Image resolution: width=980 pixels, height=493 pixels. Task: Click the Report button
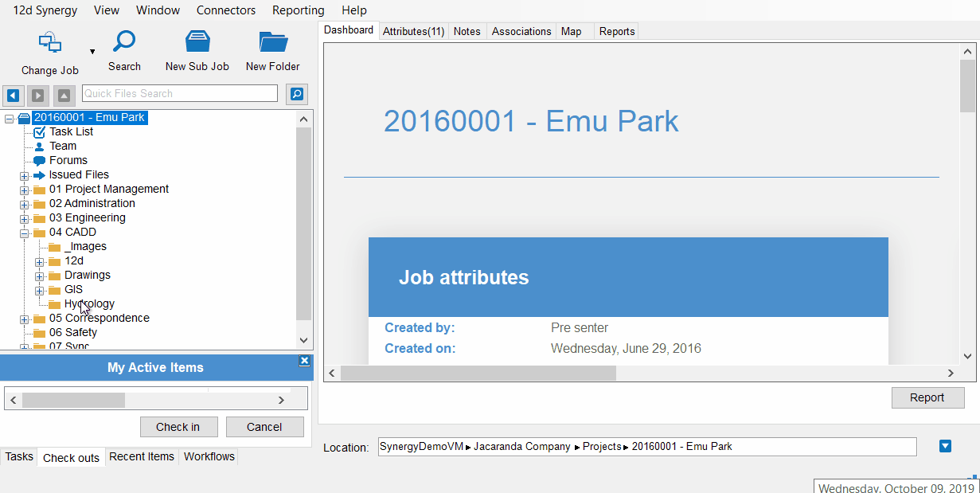point(927,397)
